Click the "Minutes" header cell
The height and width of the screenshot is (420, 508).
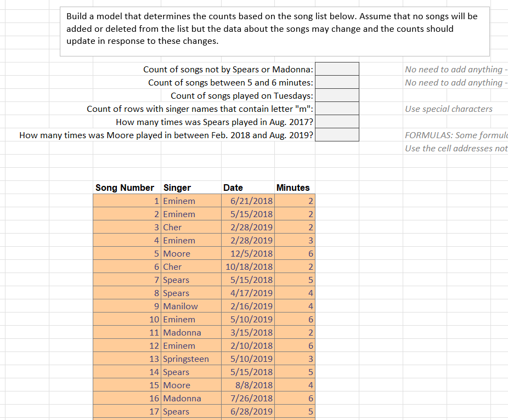pyautogui.click(x=293, y=188)
